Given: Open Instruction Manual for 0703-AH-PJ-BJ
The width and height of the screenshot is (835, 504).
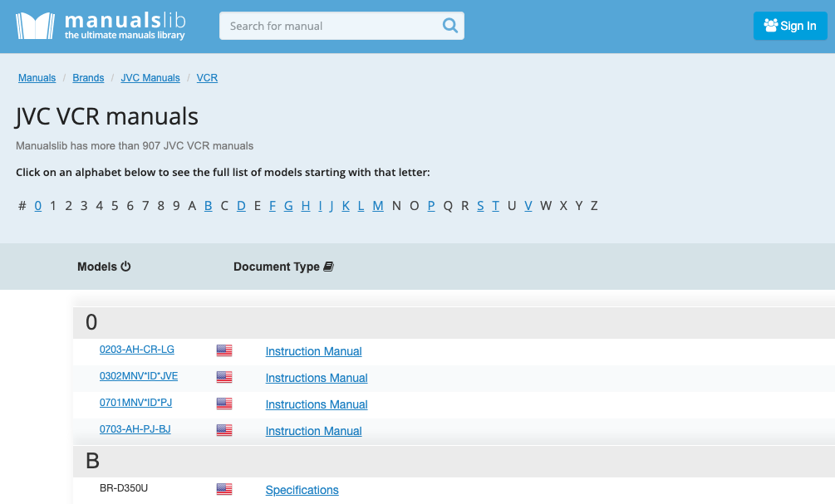Looking at the screenshot, I should 314,431.
